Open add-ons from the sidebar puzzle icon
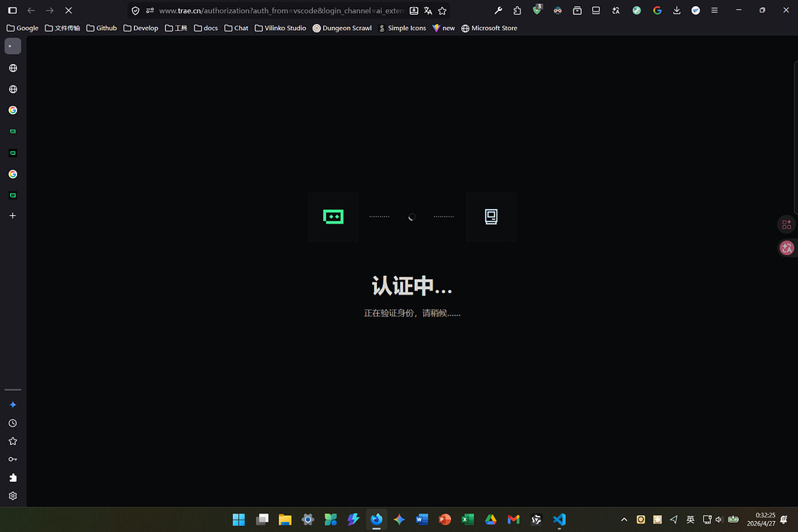798x532 pixels. (x=13, y=477)
